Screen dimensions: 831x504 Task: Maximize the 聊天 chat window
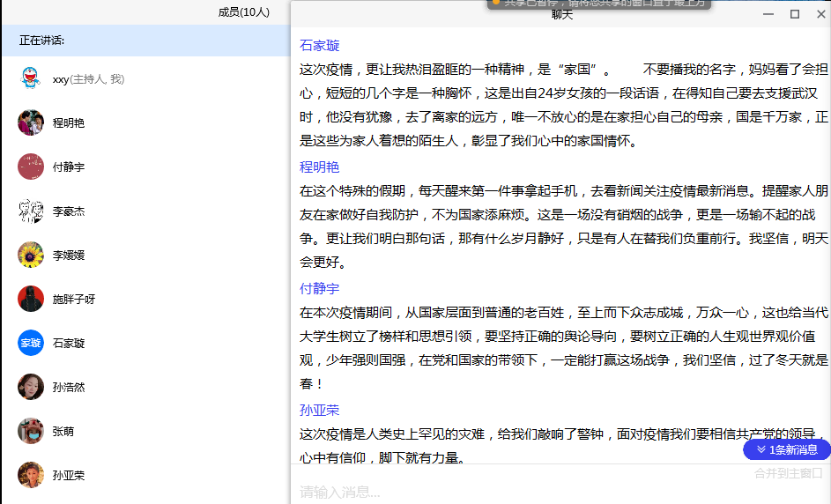(x=795, y=14)
